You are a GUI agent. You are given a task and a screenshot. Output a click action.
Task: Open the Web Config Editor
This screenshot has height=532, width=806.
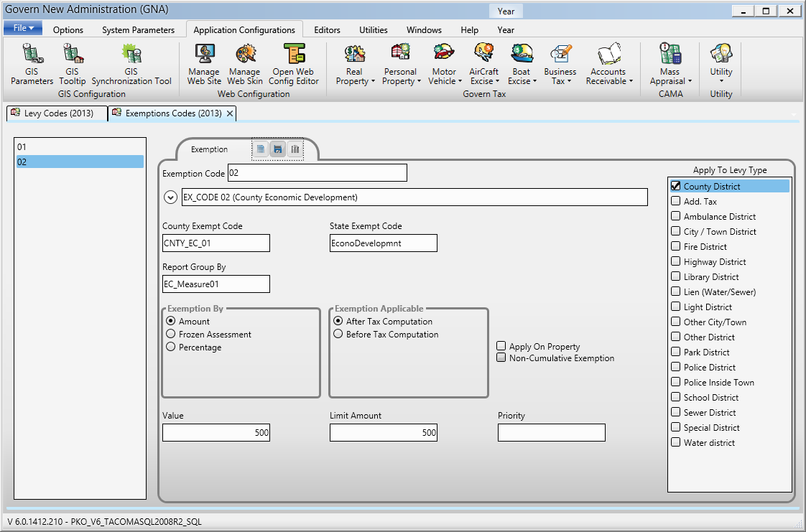(294, 64)
